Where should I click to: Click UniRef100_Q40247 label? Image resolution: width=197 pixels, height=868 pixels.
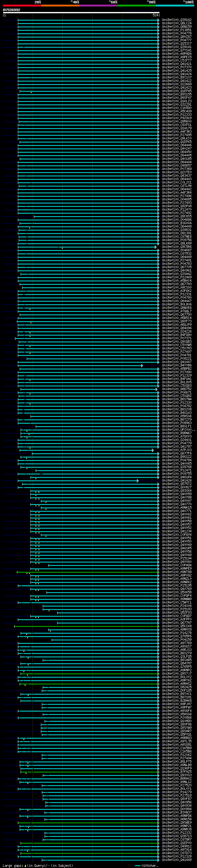pos(177,149)
